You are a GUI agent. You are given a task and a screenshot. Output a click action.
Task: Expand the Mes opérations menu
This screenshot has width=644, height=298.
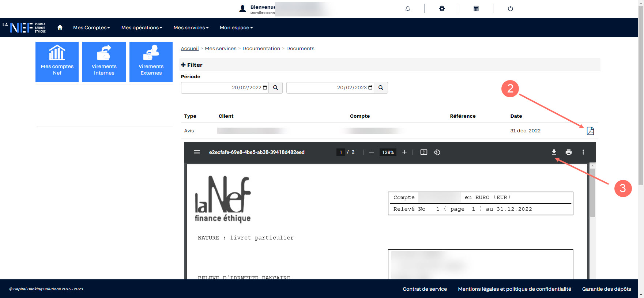142,27
